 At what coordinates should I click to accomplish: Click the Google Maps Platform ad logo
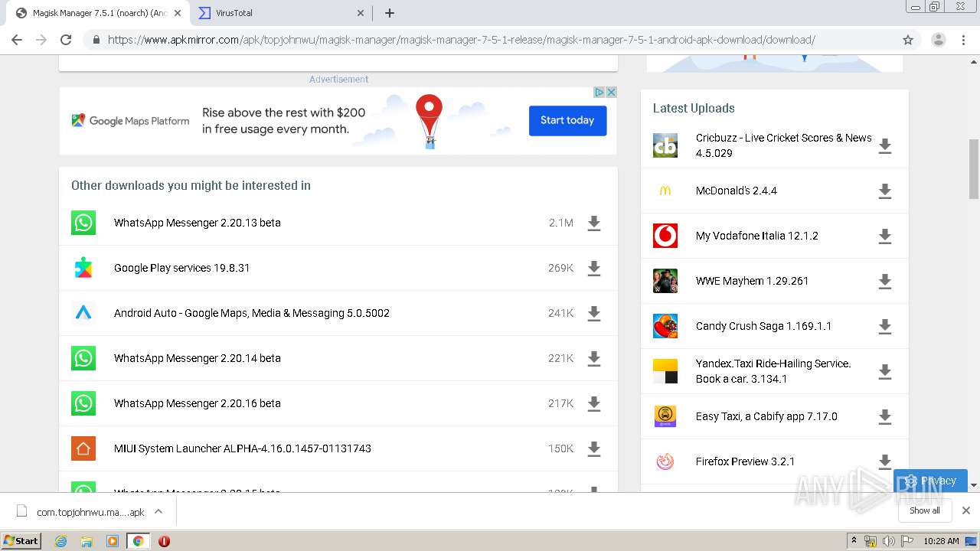coord(131,121)
